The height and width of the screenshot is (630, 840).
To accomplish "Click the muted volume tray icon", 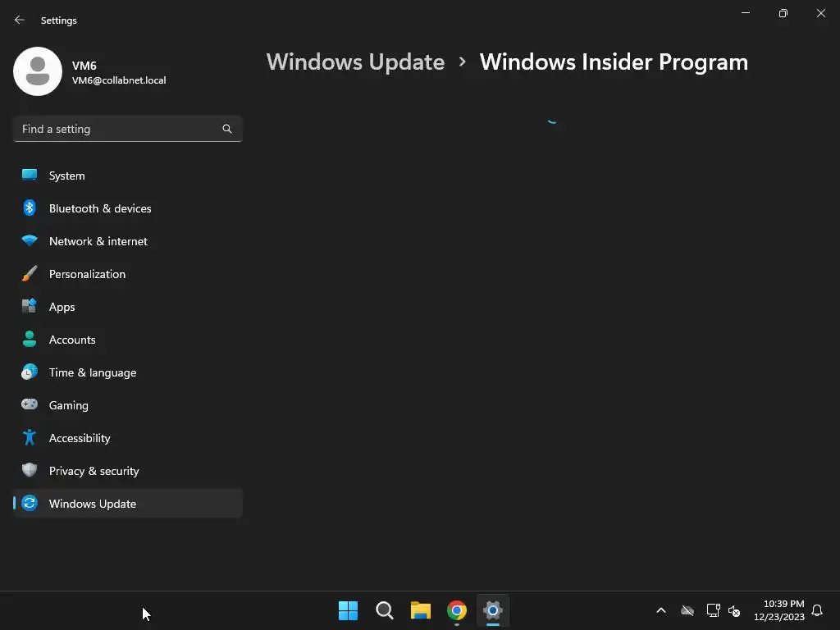I will point(734,610).
